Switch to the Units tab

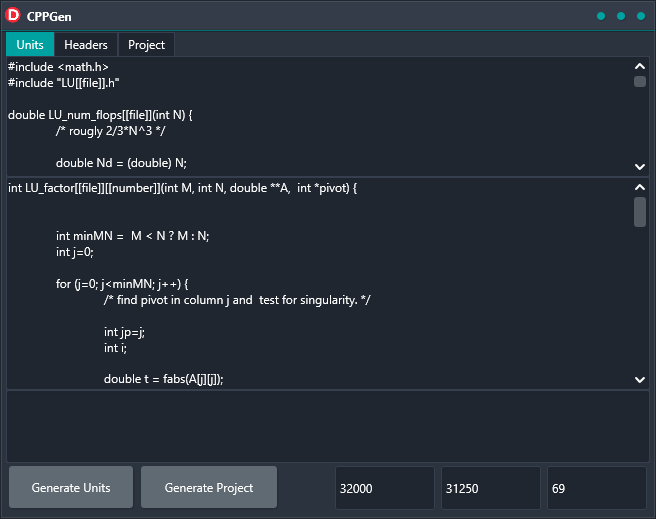pos(30,45)
